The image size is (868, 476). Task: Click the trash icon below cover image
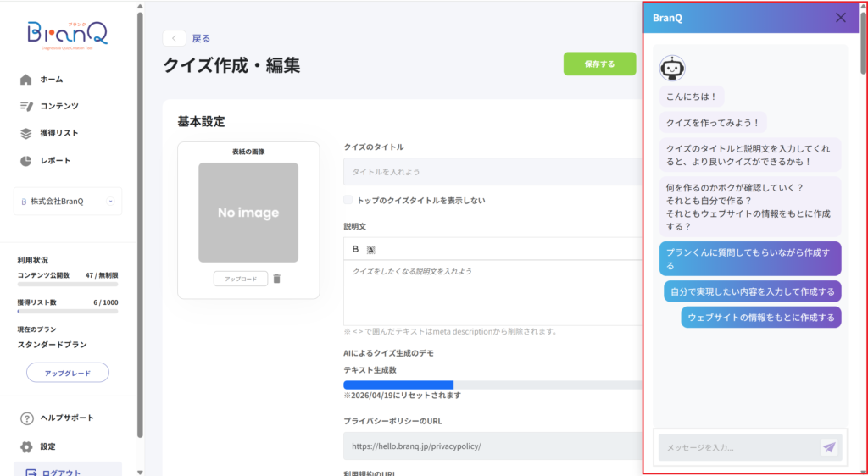[x=277, y=279]
